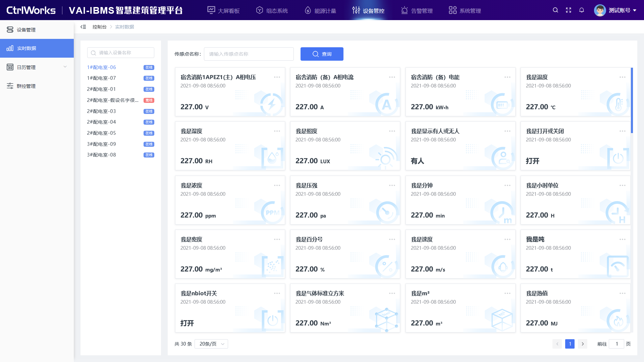Open more options on 我是湿度 card
This screenshot has height=362, width=644.
click(277, 131)
